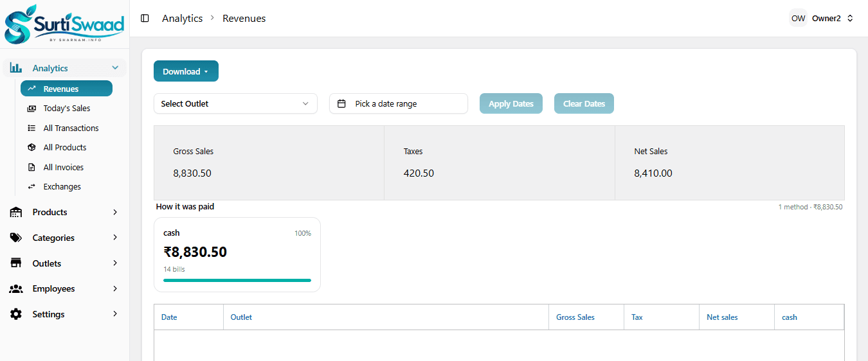868x361 pixels.
Task: Collapse the Analytics menu chevron
Action: [x=115, y=68]
